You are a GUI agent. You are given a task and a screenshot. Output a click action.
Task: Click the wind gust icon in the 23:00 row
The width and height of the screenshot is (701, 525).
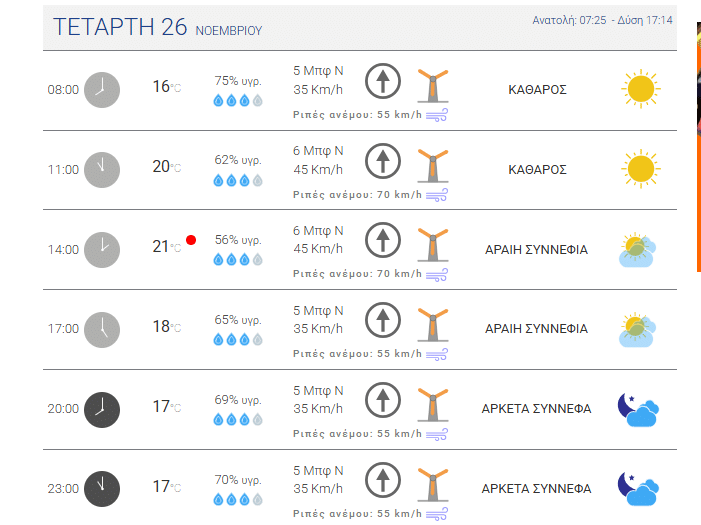point(437,514)
